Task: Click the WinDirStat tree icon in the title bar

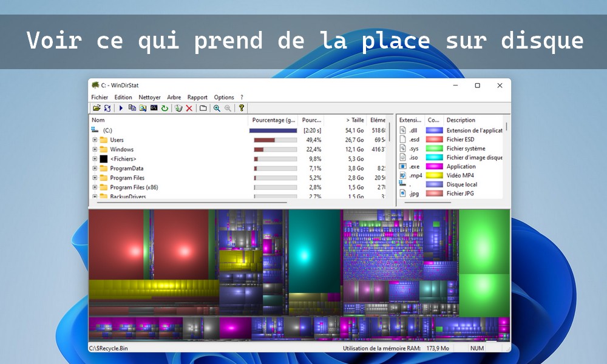Action: pos(95,85)
